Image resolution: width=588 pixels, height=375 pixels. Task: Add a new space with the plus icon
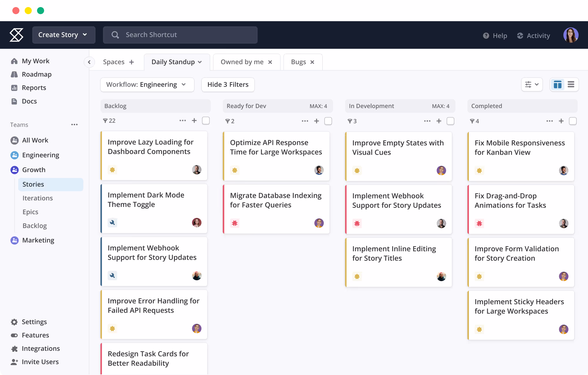coord(131,62)
